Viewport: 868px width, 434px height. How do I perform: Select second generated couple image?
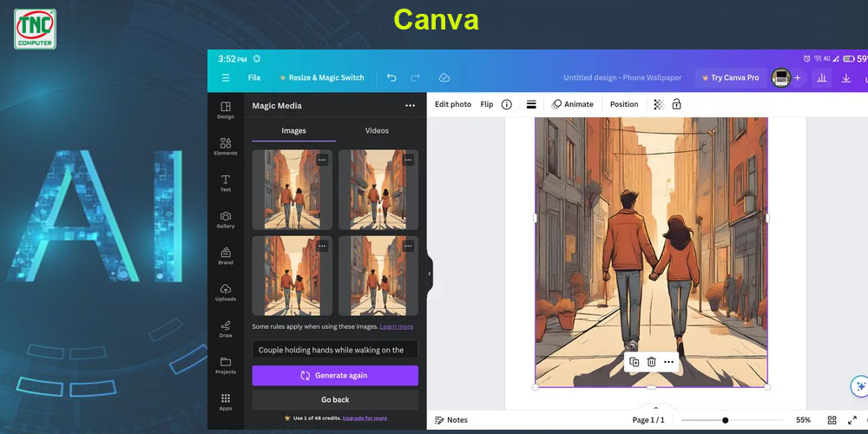378,189
